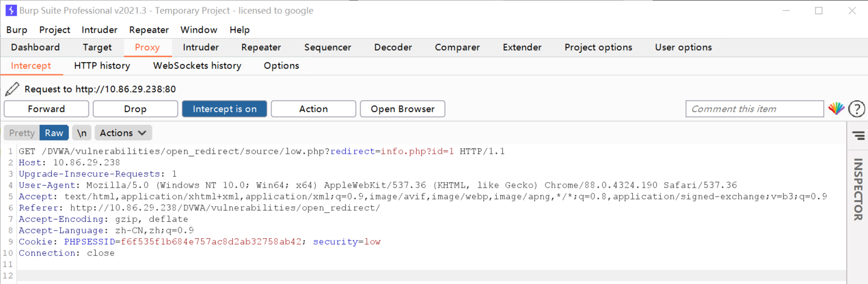Image resolution: width=868 pixels, height=284 pixels.
Task: Open the Repeater tab in the tool bar
Action: pos(261,47)
